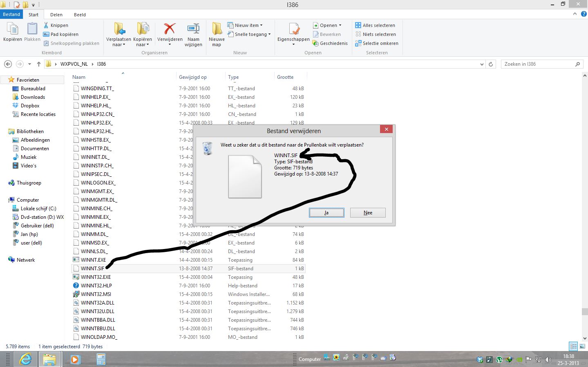Click Alles selecteren
Viewport: 588px width, 367px height.
click(375, 25)
